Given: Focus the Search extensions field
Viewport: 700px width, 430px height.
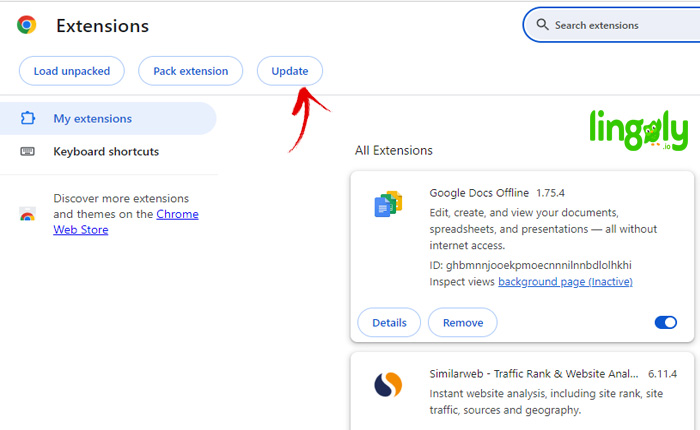Looking at the screenshot, I should tap(612, 25).
